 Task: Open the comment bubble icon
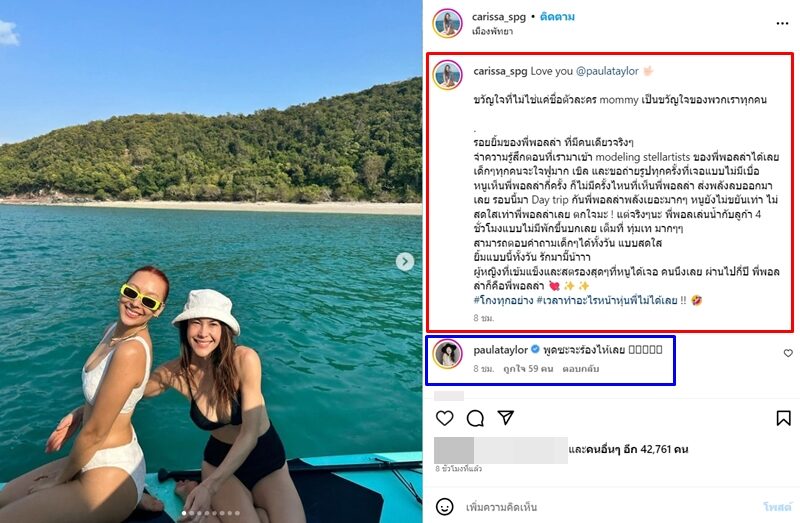click(x=476, y=417)
